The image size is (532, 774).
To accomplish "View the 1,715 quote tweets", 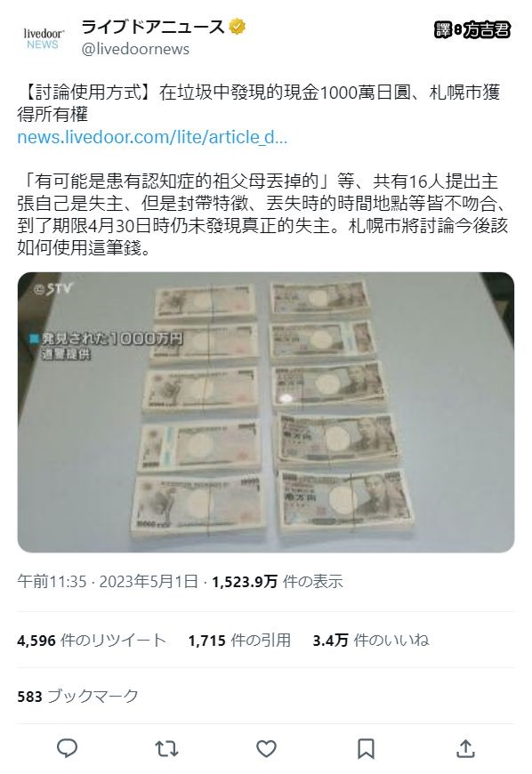I will point(239,641).
